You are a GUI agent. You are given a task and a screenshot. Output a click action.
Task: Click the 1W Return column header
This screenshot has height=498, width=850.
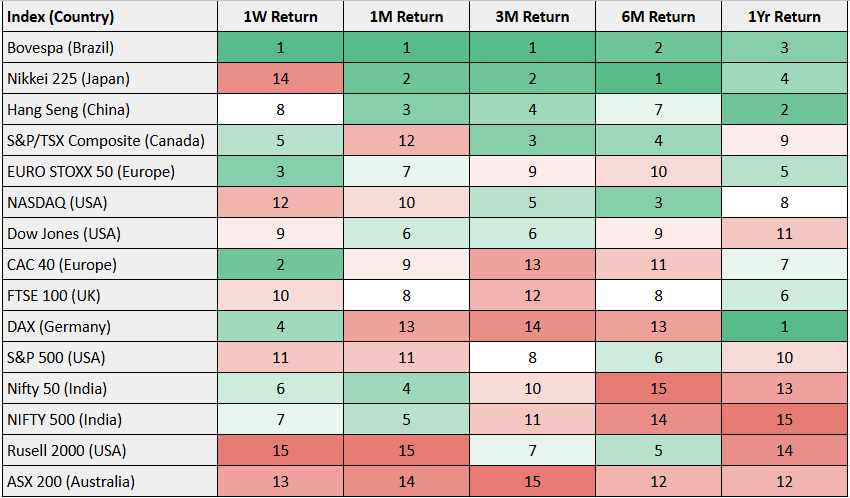coord(280,17)
